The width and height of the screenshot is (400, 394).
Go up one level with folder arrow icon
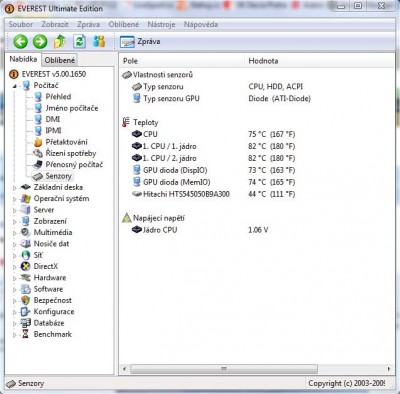[60, 42]
